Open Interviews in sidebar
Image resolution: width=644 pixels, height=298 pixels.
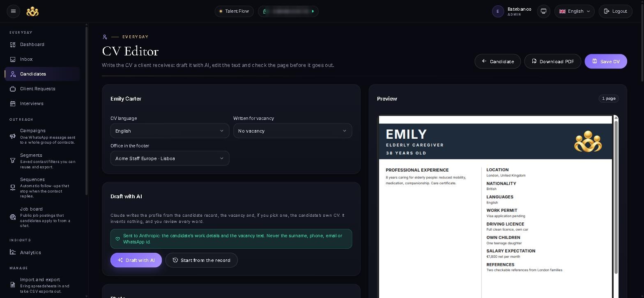click(x=42, y=103)
